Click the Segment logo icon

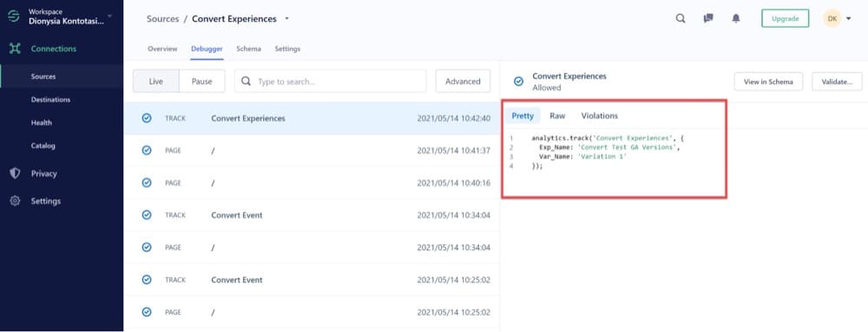coord(14,16)
